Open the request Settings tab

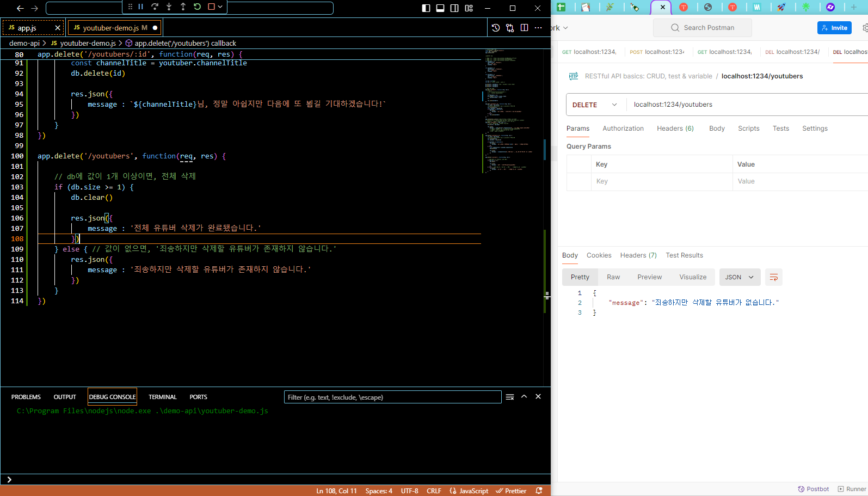815,128
